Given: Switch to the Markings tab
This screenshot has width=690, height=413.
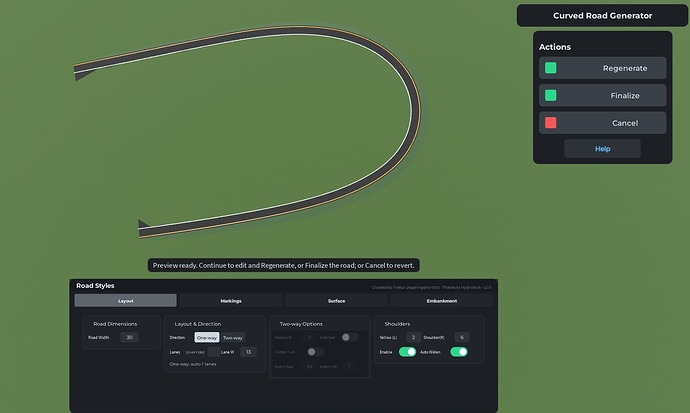Looking at the screenshot, I should pyautogui.click(x=231, y=301).
